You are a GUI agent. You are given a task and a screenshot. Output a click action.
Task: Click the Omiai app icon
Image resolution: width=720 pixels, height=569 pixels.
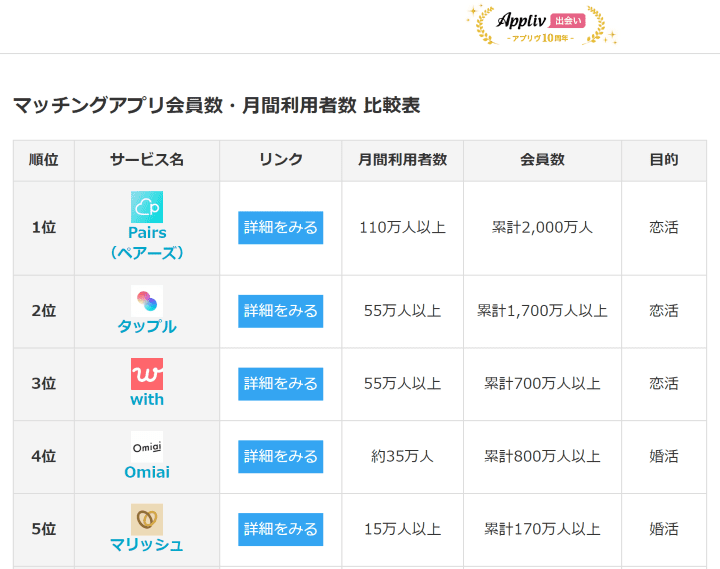tap(147, 446)
